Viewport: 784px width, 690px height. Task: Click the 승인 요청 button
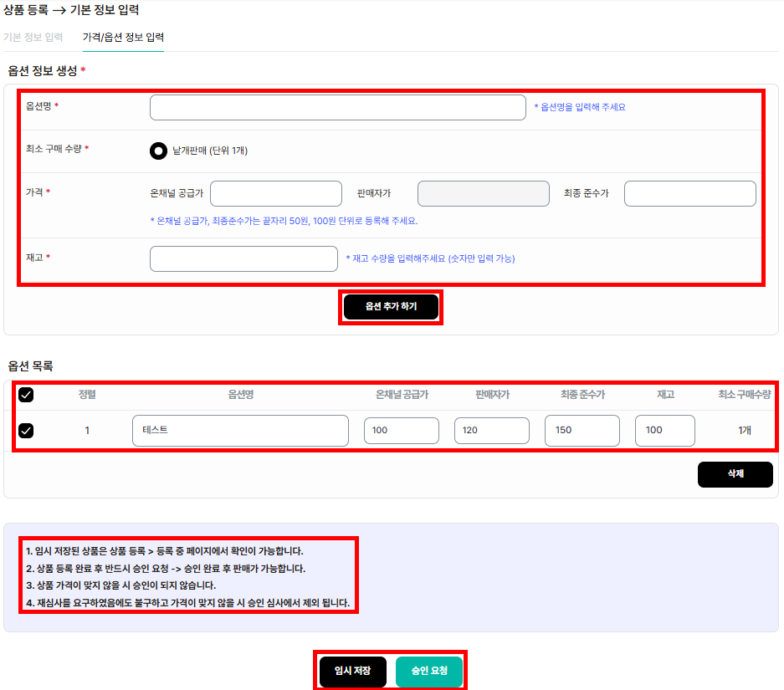(429, 671)
